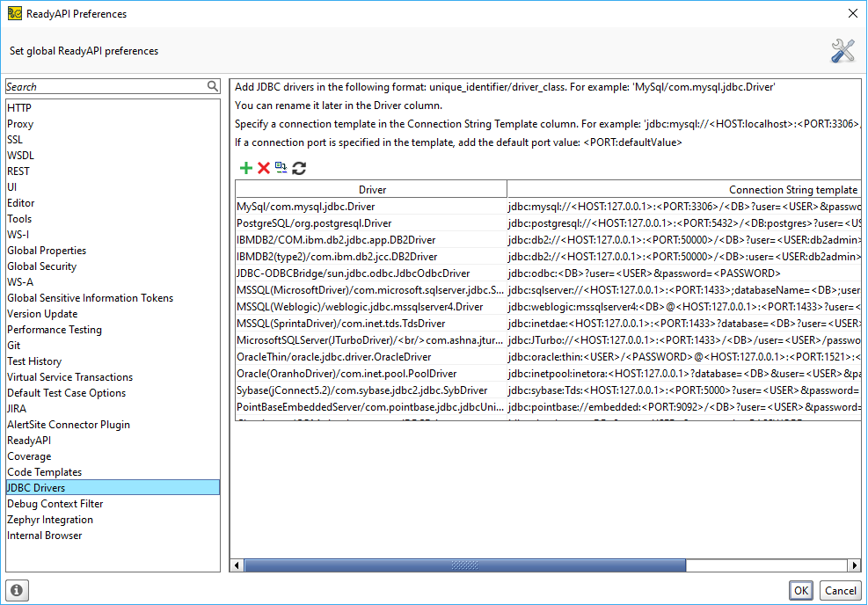
Task: Open the Editor preferences page
Action: [113, 203]
